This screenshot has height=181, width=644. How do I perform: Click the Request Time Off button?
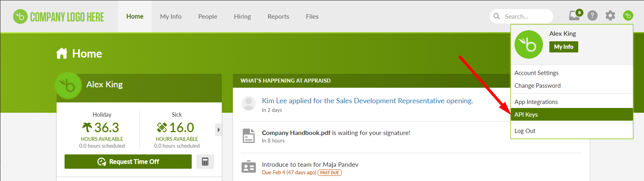point(128,162)
